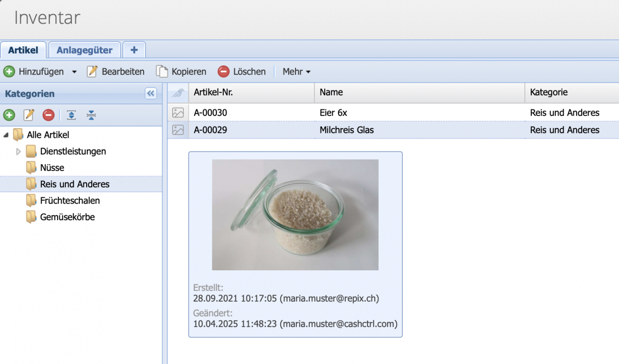The width and height of the screenshot is (619, 364).
Task: Select the Bearbeiten pencil icon
Action: (92, 71)
